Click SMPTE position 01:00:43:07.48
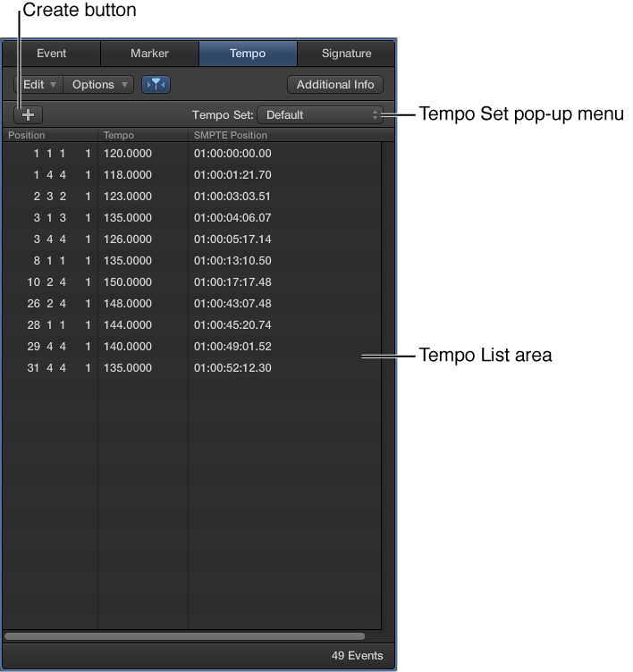Viewport: 633px width, 672px height. click(x=232, y=304)
